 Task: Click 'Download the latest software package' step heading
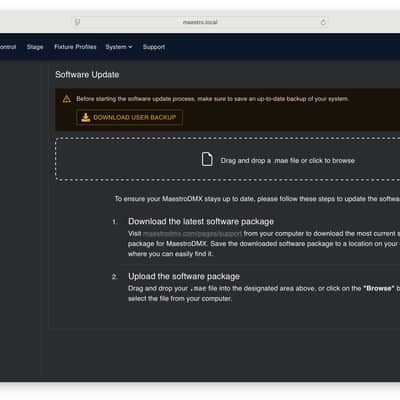click(201, 222)
